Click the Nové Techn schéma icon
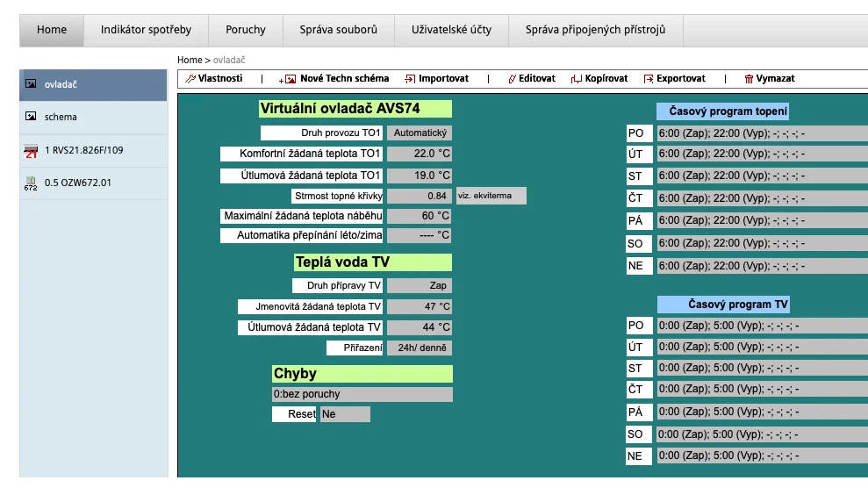Screen dimensions: 868x502 [x=287, y=79]
